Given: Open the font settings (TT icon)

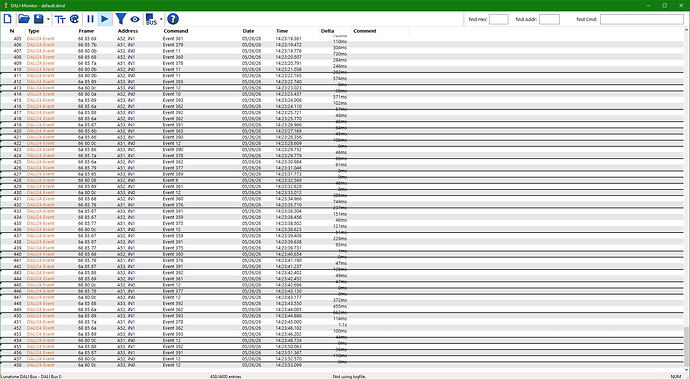Looking at the screenshot, I should point(60,19).
